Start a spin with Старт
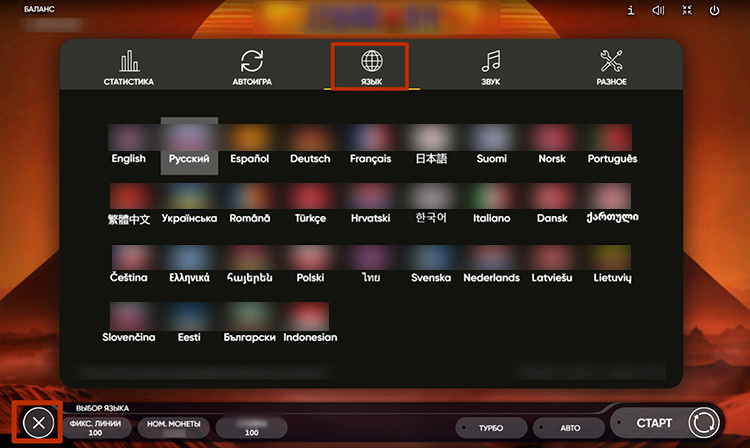This screenshot has height=448, width=750. click(667, 423)
